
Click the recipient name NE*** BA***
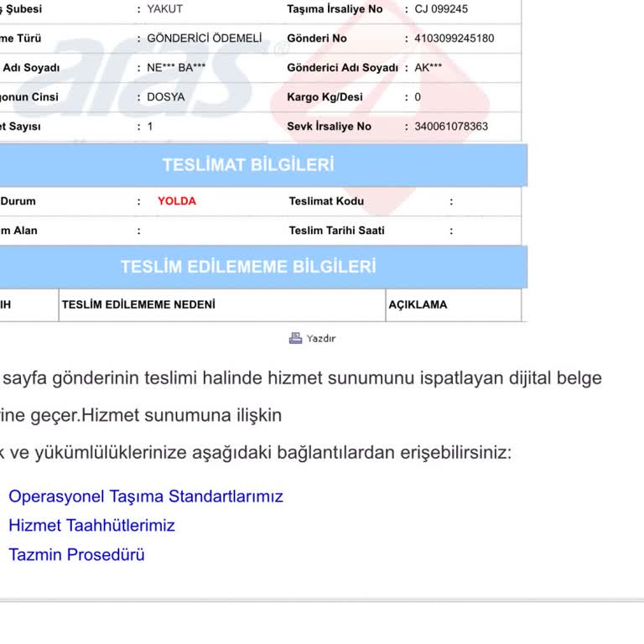click(x=176, y=67)
